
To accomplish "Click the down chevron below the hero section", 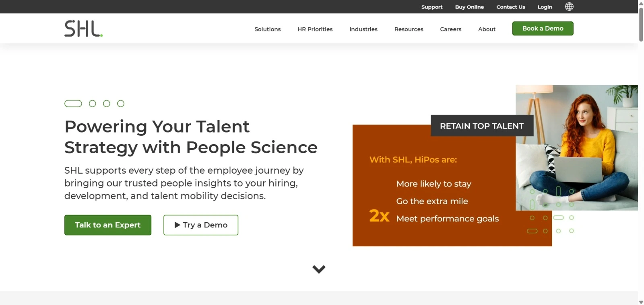I will click(318, 269).
